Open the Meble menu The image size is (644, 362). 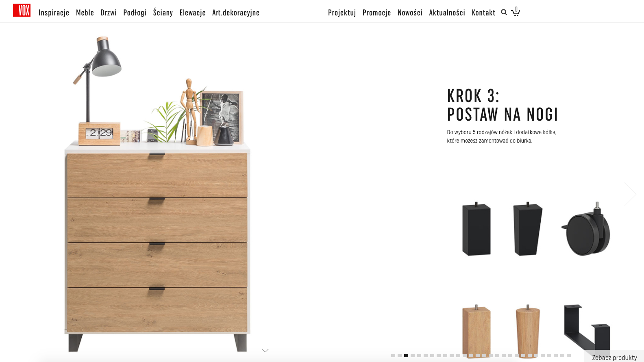85,13
